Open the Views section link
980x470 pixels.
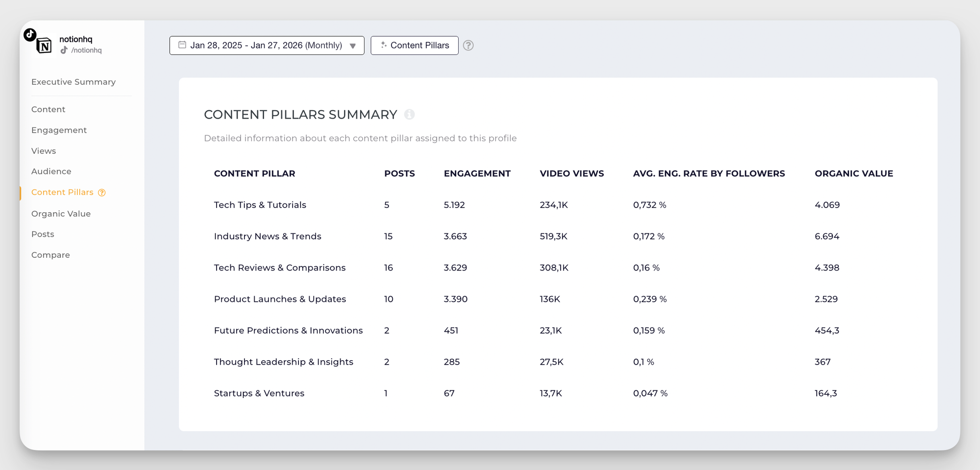(x=43, y=150)
